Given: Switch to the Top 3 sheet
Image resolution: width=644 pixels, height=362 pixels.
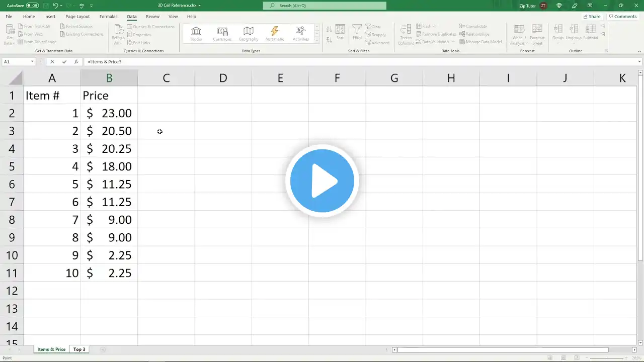Looking at the screenshot, I should pyautogui.click(x=79, y=349).
